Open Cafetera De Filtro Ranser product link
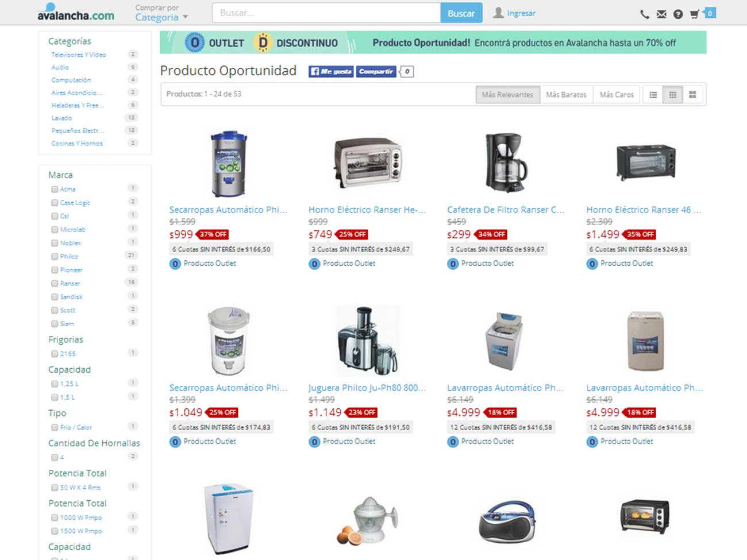 (506, 210)
